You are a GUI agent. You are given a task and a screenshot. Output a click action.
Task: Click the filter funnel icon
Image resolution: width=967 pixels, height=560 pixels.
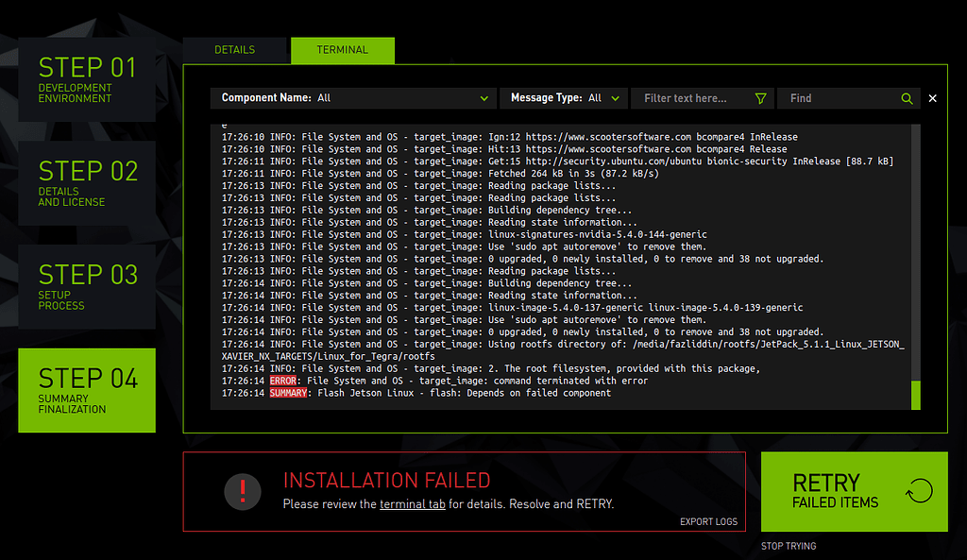762,98
